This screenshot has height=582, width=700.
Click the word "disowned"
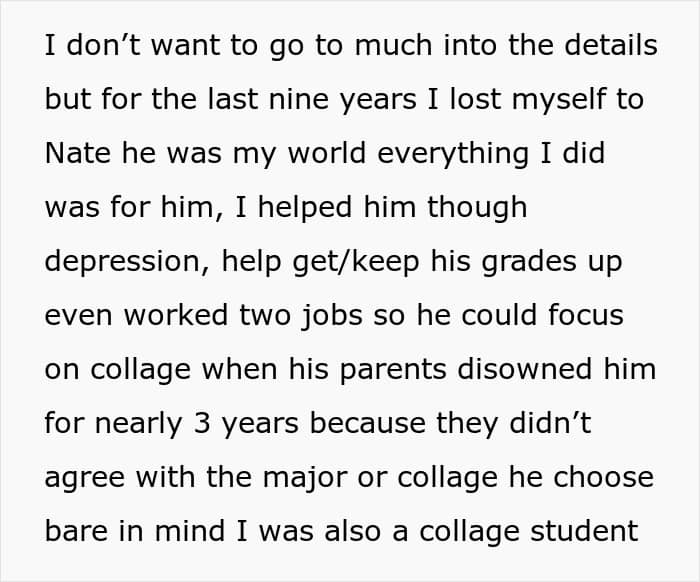[525, 369]
